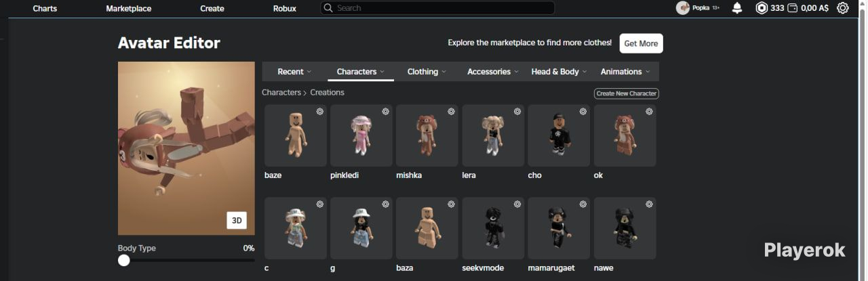The image size is (868, 281).
Task: Select the nawe character thumbnail
Action: tap(625, 228)
